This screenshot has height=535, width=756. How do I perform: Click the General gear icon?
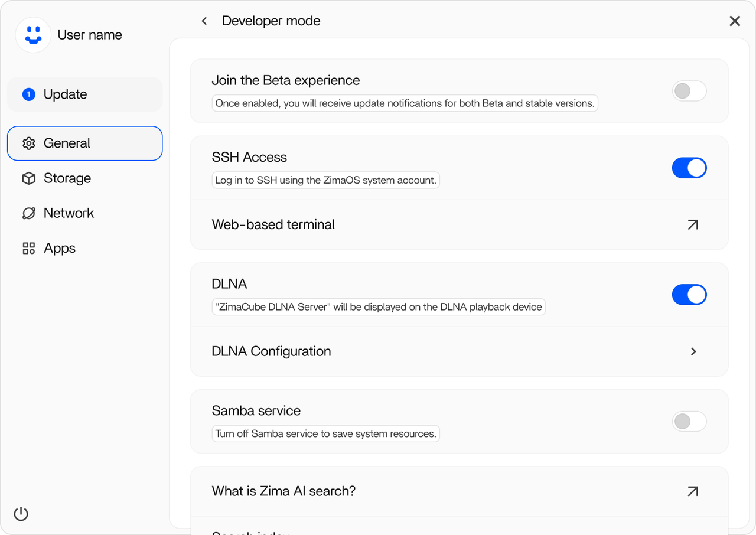[28, 143]
